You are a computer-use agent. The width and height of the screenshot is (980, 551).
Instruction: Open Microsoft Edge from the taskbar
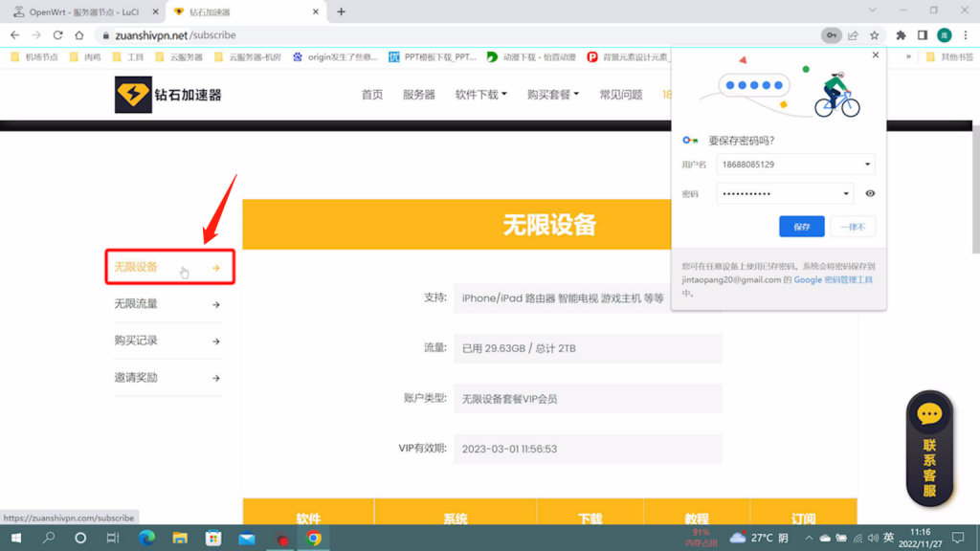pos(146,538)
